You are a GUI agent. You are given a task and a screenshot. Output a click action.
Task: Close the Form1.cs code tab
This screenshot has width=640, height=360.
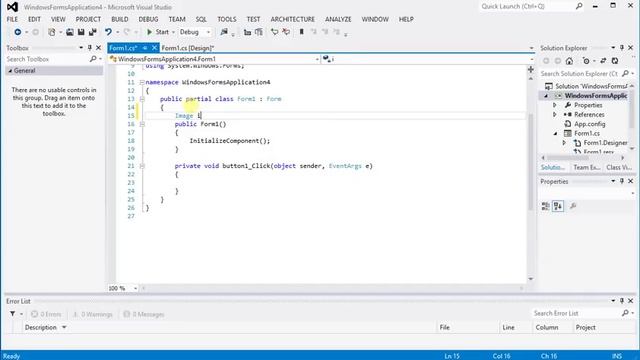154,48
